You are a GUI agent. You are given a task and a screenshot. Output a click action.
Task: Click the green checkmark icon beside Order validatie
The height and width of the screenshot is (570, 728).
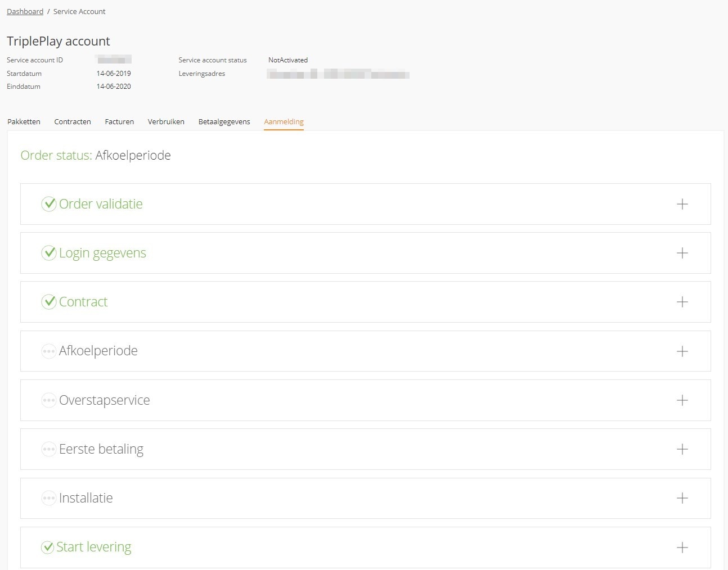click(x=49, y=204)
